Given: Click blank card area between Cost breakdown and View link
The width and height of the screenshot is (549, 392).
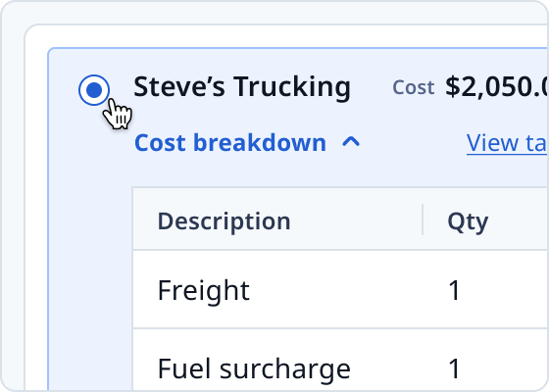Looking at the screenshot, I should pyautogui.click(x=413, y=143).
